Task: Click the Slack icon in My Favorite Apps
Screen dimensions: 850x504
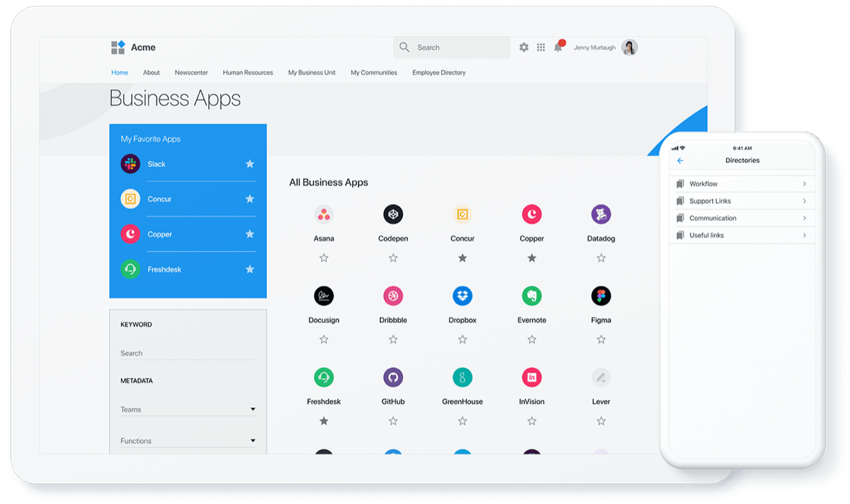Action: pyautogui.click(x=130, y=164)
